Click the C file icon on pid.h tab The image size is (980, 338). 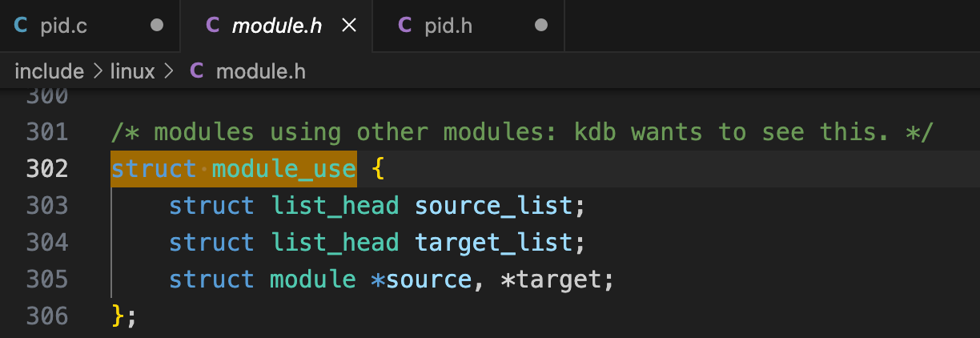405,26
